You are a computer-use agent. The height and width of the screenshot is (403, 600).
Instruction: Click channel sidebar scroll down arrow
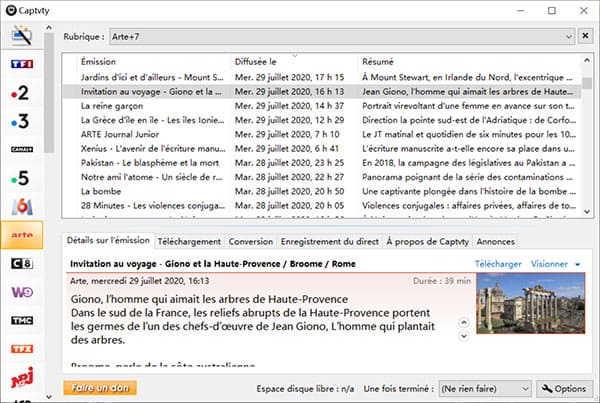click(49, 397)
